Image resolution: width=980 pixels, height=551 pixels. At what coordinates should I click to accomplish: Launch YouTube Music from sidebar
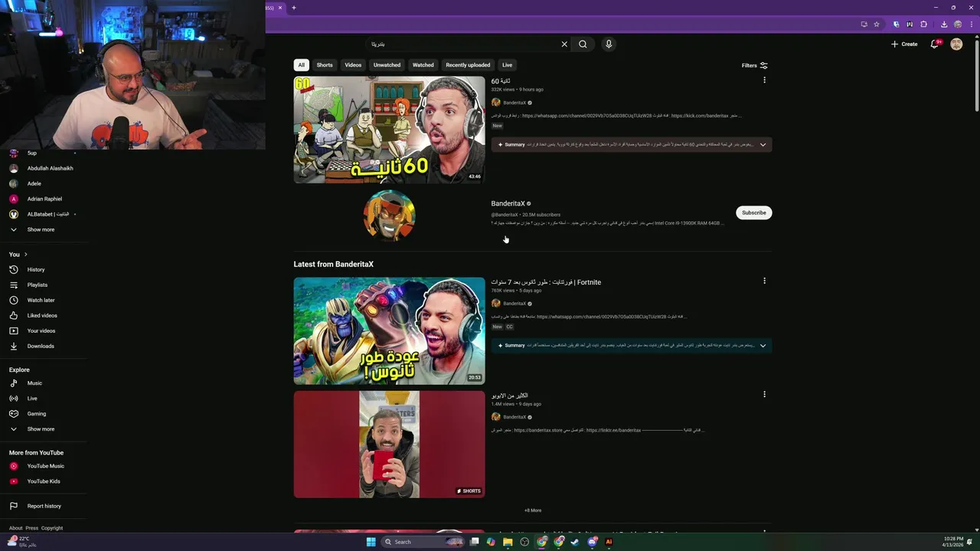coord(44,466)
